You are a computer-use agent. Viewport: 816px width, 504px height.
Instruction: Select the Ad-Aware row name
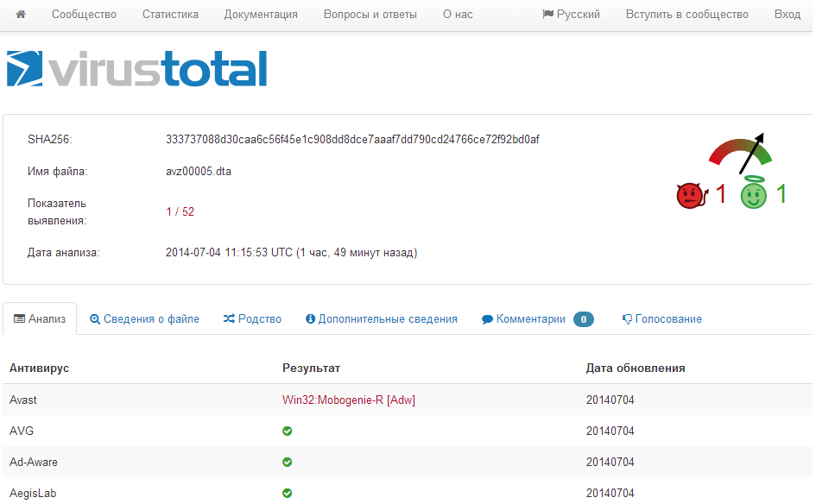click(34, 462)
